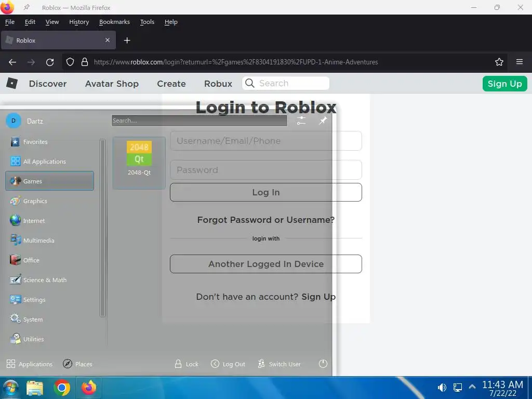The height and width of the screenshot is (399, 532).
Task: Click launcher category list scrollbar
Action: [x=102, y=228]
